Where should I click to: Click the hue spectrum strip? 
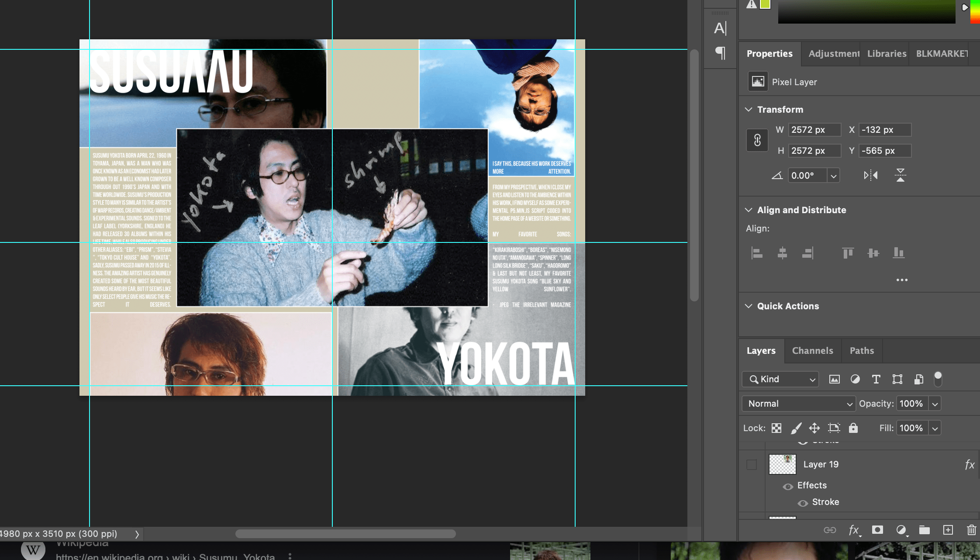coord(975,11)
